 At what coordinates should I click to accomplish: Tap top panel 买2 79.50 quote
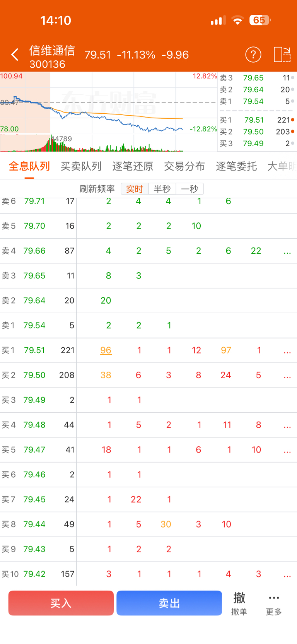pyautogui.click(x=257, y=132)
